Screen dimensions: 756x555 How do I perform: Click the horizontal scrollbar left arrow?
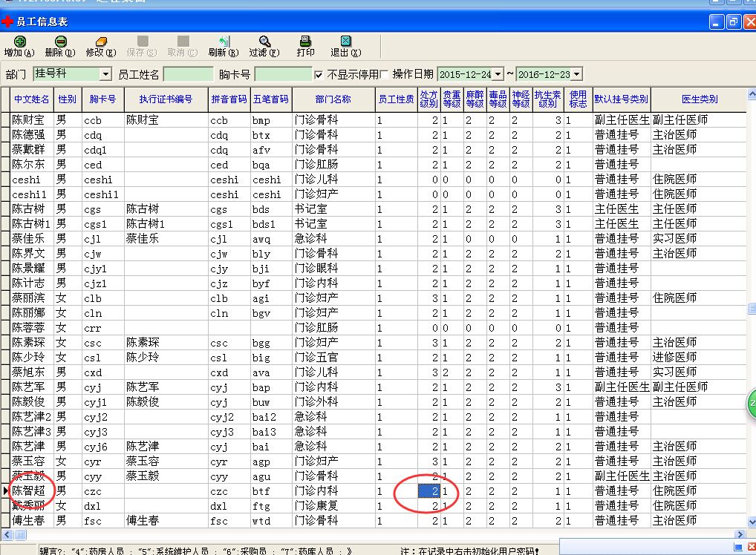point(7,534)
